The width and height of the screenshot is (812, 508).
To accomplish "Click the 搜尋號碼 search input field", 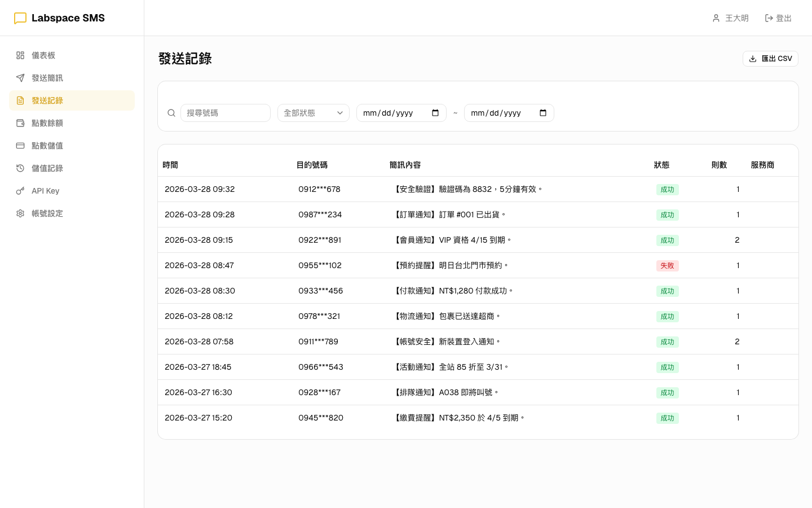I will tap(226, 113).
